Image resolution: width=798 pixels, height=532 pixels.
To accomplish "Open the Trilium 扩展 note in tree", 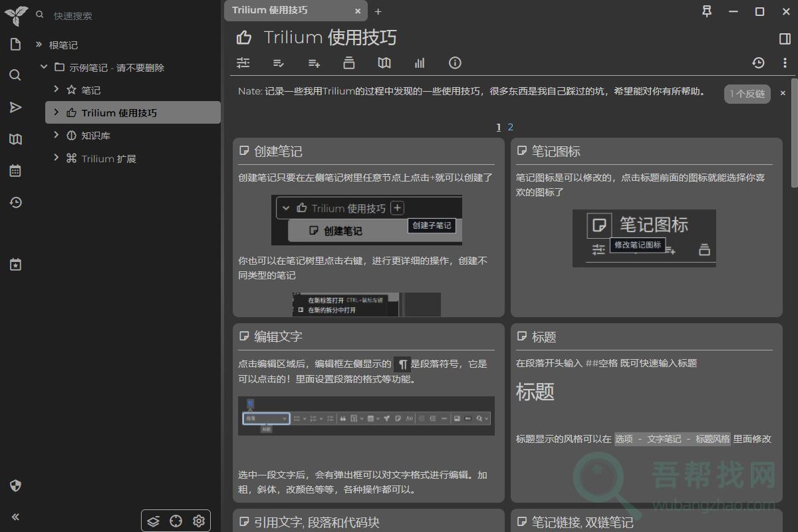I will point(108,159).
